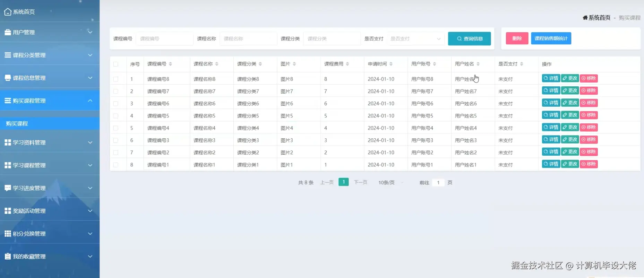Click the 系统首页 breadcrumb link

[x=599, y=18]
